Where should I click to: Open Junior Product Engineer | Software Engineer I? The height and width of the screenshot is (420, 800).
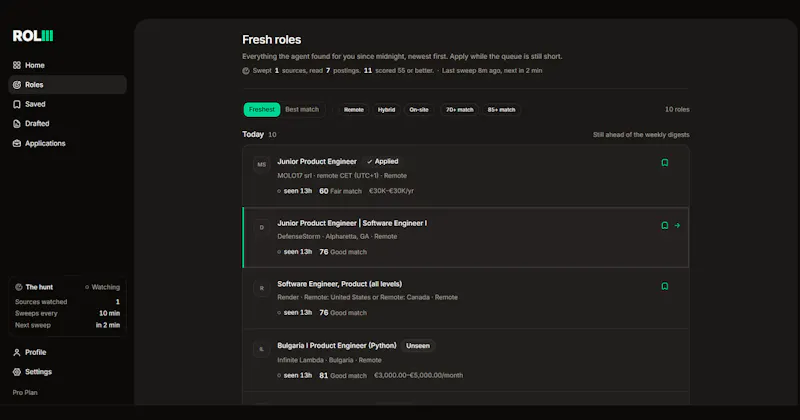pos(352,223)
